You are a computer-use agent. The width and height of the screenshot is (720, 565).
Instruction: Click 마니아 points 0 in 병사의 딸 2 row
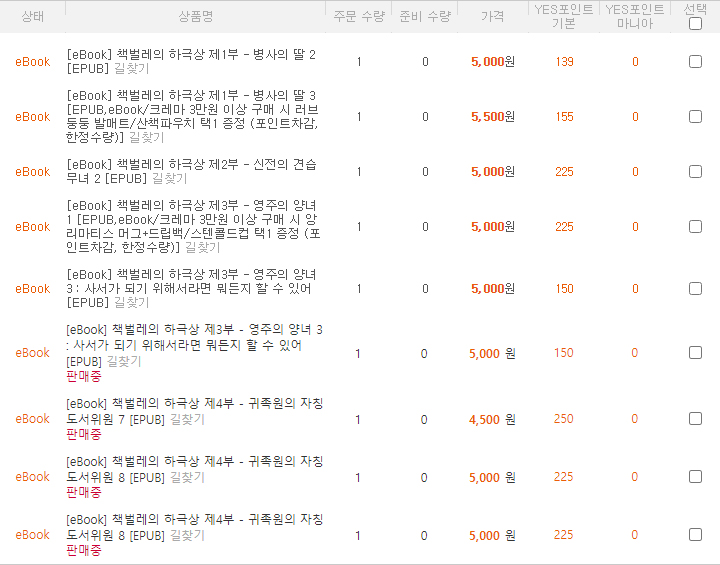click(635, 62)
